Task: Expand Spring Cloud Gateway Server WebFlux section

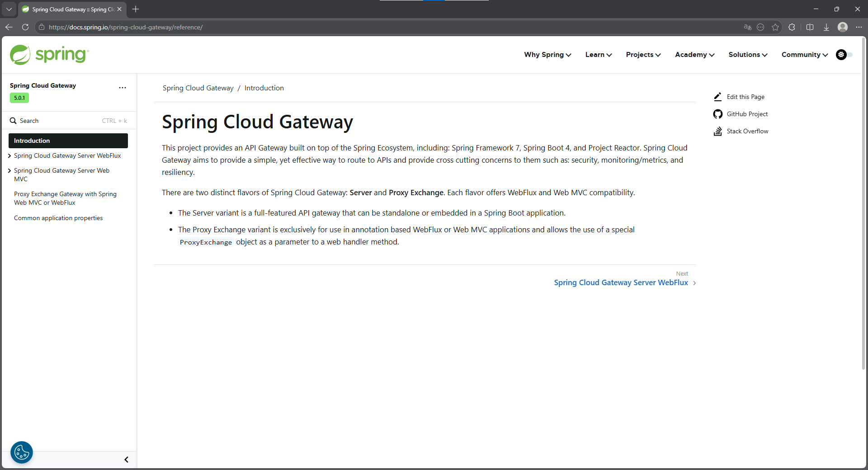Action: point(9,156)
